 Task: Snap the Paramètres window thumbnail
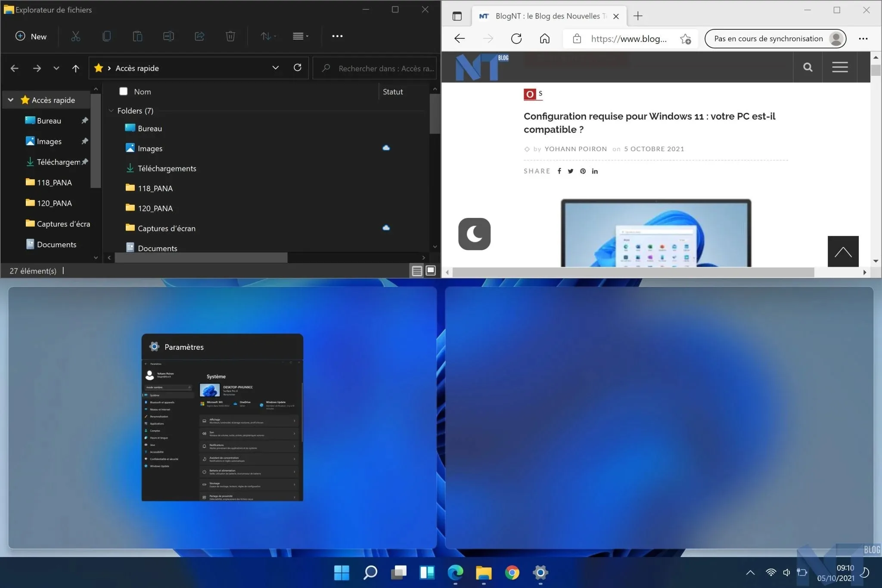222,417
